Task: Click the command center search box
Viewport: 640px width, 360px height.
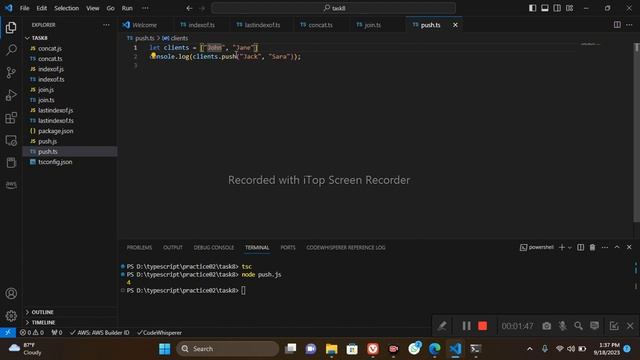Action: (333, 8)
